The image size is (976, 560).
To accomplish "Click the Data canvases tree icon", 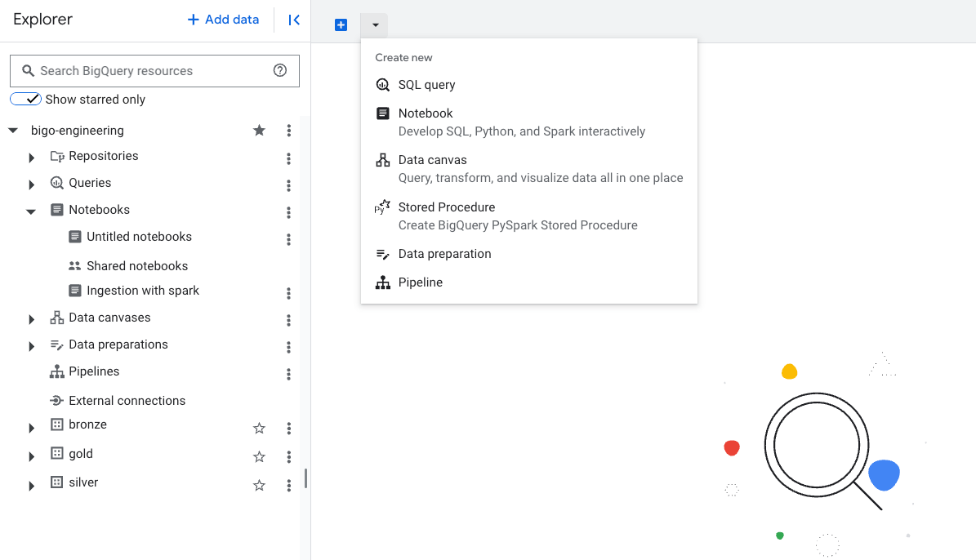I will [56, 318].
